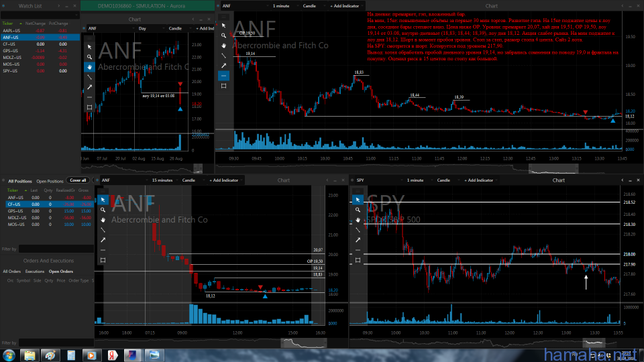Screen dimensions: 644x362
Task: Select the line drawing tool in ANF Day chart
Action: point(89,77)
